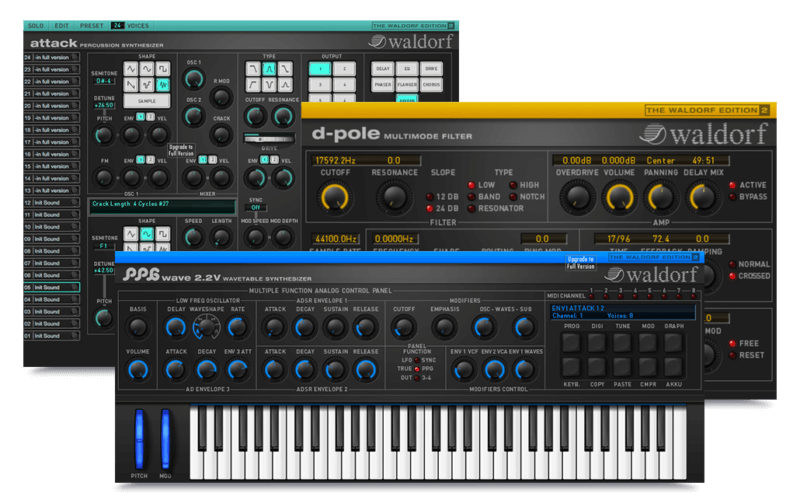Select highlighted noise shape in Attack OSC 1

pyautogui.click(x=163, y=84)
